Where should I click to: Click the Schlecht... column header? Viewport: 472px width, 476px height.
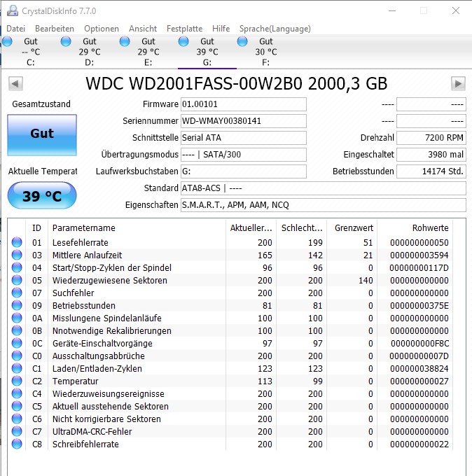(x=302, y=227)
